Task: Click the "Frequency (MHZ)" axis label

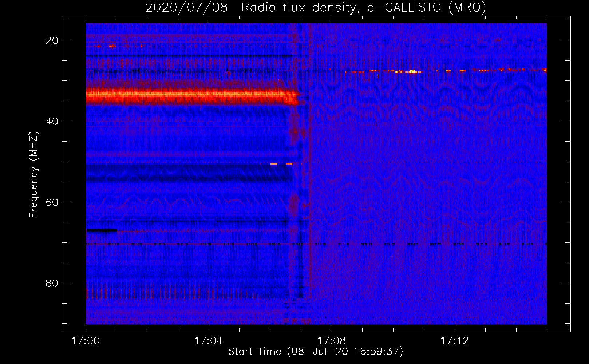Action: (33, 175)
